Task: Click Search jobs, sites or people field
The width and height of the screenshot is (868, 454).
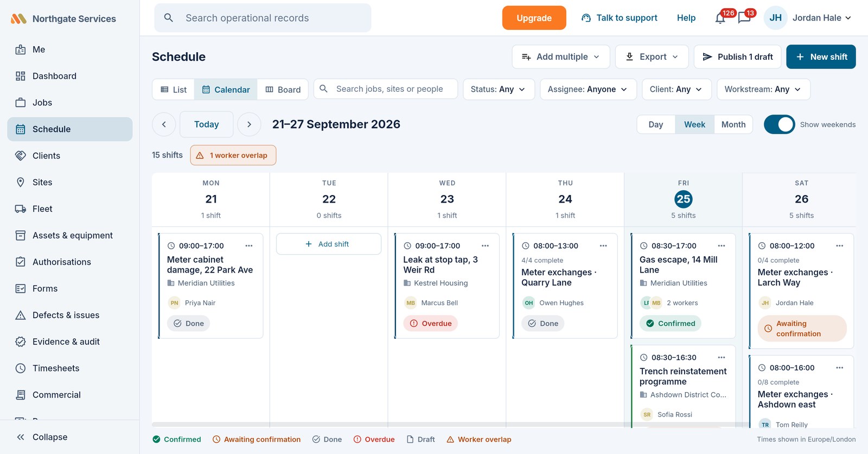Action: (386, 89)
